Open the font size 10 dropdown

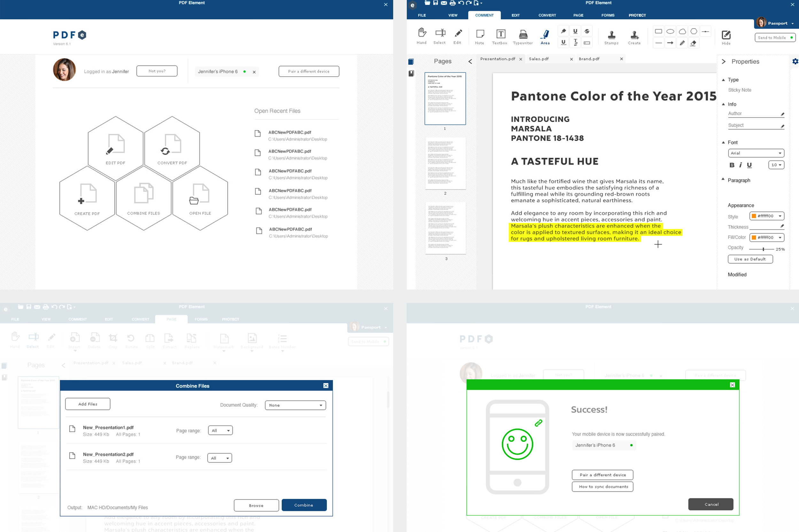point(776,165)
